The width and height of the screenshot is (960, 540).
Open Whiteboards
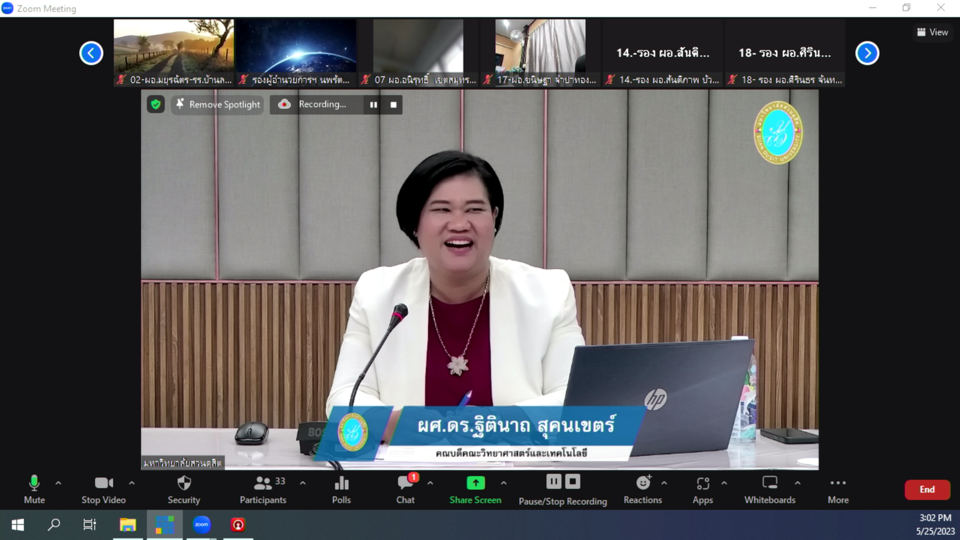770,490
